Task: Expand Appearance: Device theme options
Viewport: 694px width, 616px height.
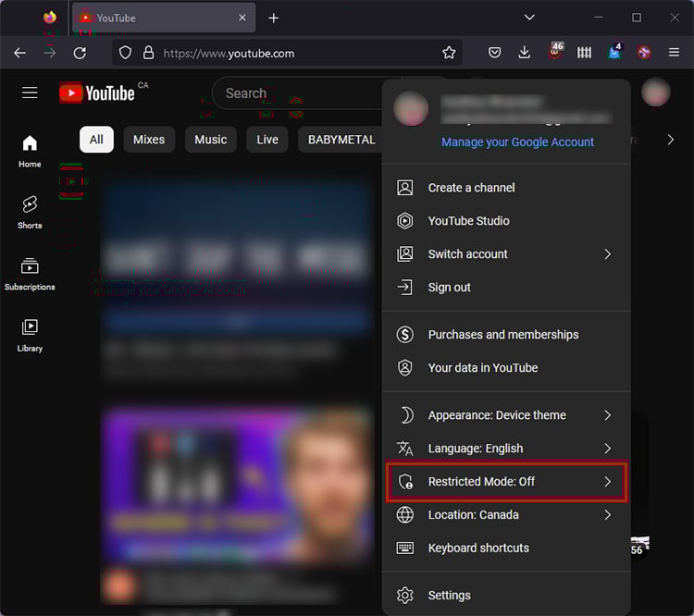Action: coord(506,415)
